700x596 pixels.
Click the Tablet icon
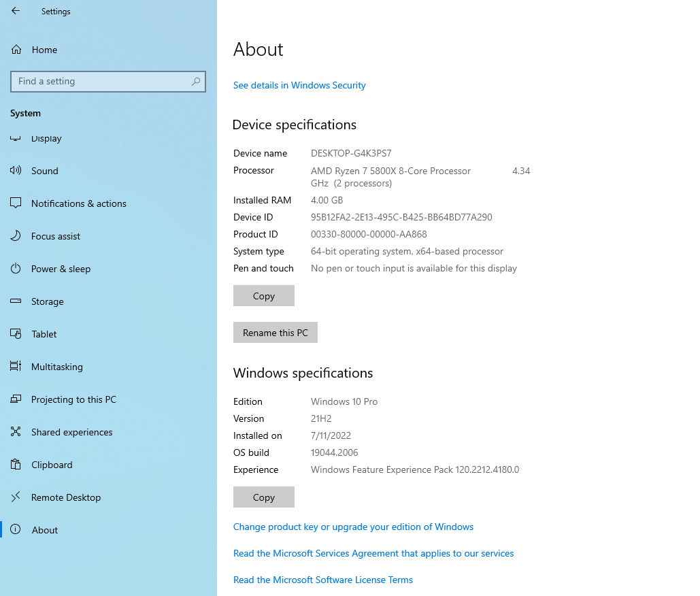pos(16,333)
